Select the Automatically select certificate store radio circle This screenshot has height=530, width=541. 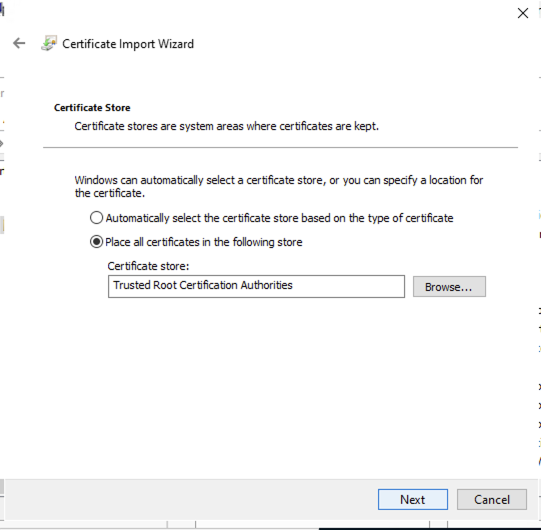point(96,218)
